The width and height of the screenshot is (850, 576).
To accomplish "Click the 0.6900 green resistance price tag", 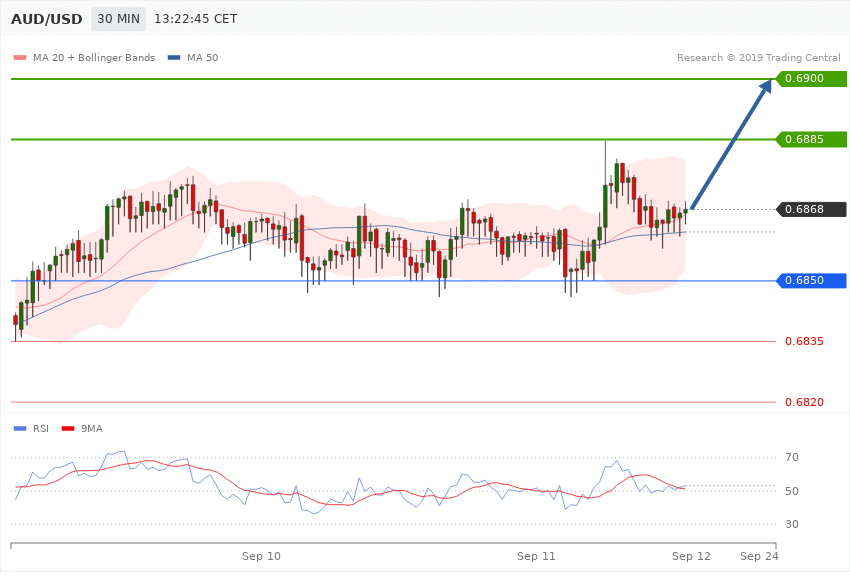I will [811, 79].
